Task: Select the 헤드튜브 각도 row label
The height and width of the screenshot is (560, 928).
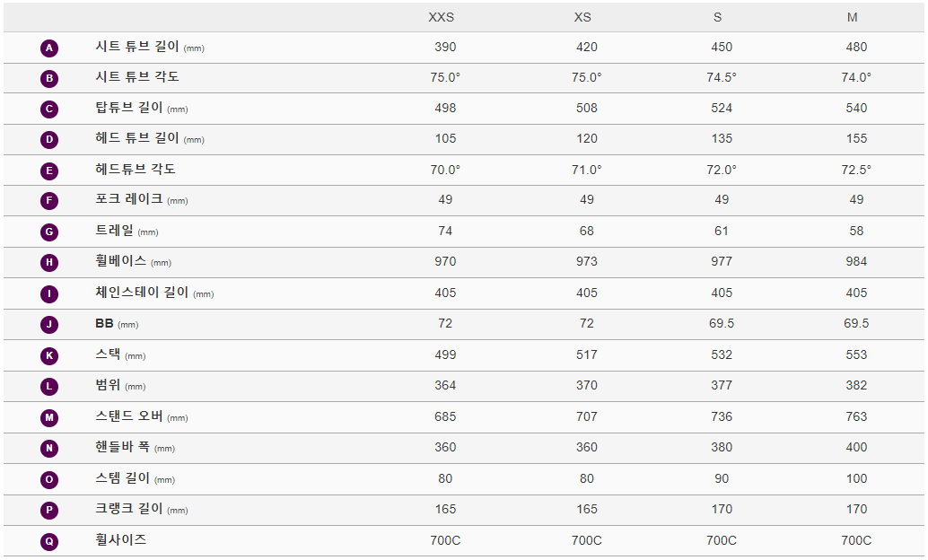Action: tap(137, 170)
